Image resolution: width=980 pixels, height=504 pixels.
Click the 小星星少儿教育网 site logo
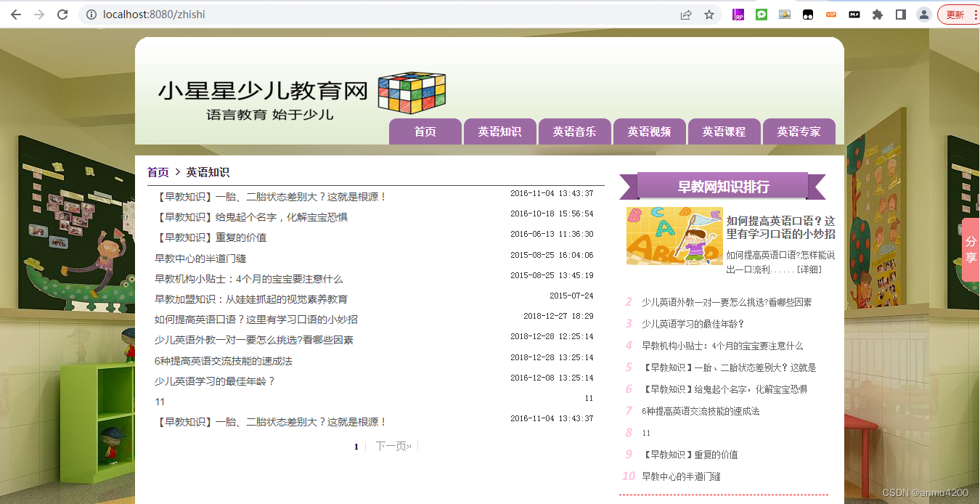click(x=263, y=92)
